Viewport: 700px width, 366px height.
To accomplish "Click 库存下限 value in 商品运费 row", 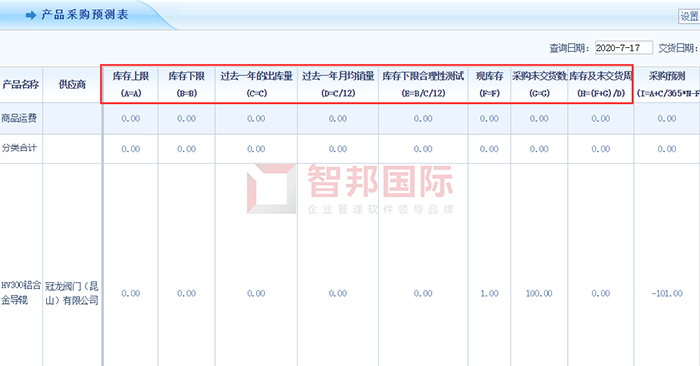I will click(x=186, y=119).
